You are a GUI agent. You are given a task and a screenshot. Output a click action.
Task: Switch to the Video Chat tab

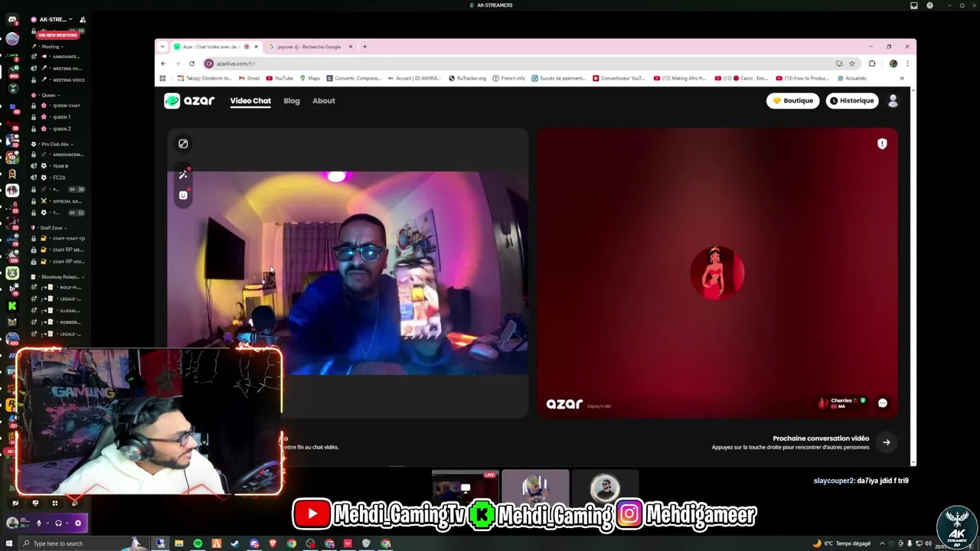pos(250,101)
